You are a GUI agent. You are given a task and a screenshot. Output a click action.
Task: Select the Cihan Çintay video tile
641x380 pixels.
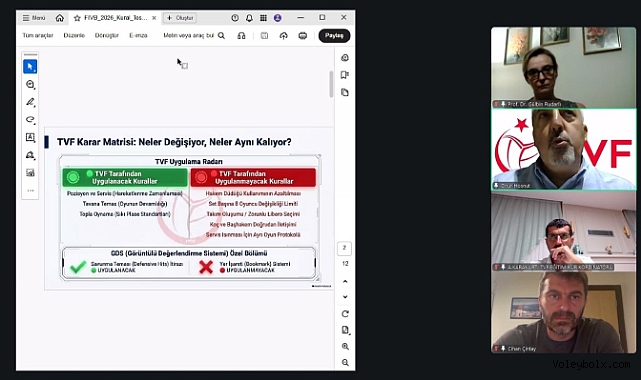pos(563,313)
